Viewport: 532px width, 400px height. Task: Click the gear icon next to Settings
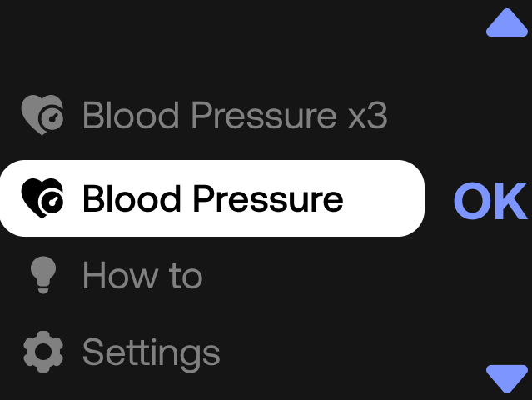pyautogui.click(x=43, y=352)
